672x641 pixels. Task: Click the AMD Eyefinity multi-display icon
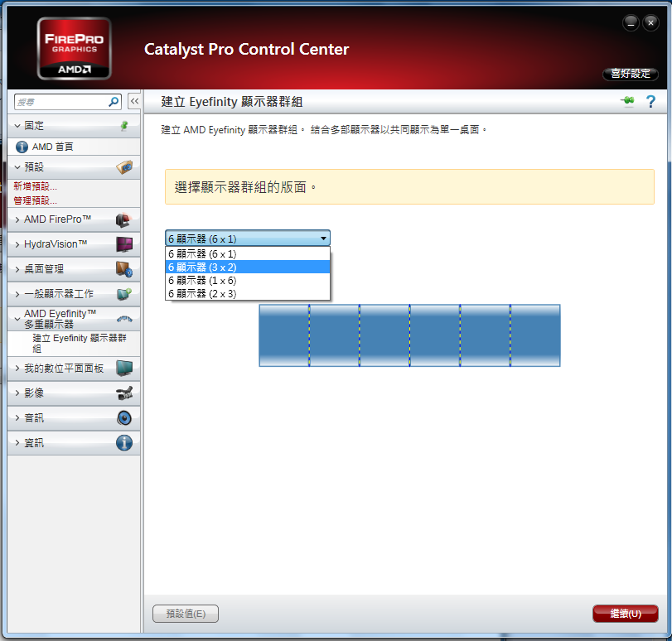pos(124,319)
